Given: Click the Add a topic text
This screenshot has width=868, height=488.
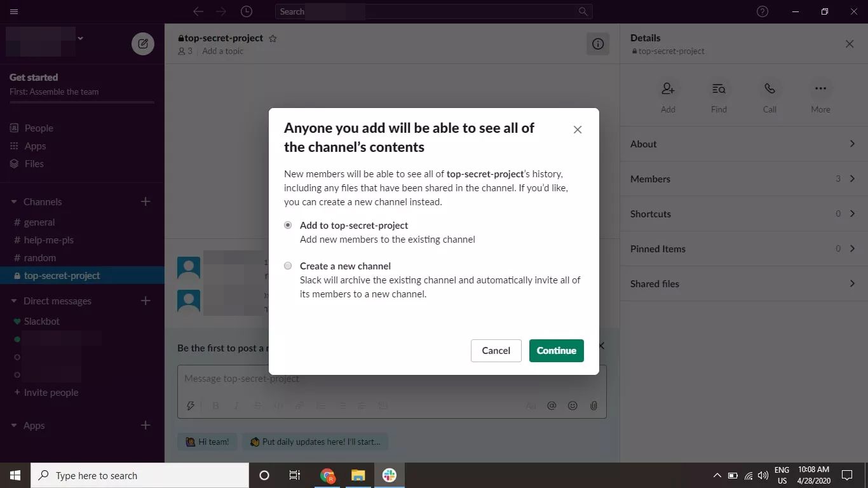Looking at the screenshot, I should tap(222, 51).
